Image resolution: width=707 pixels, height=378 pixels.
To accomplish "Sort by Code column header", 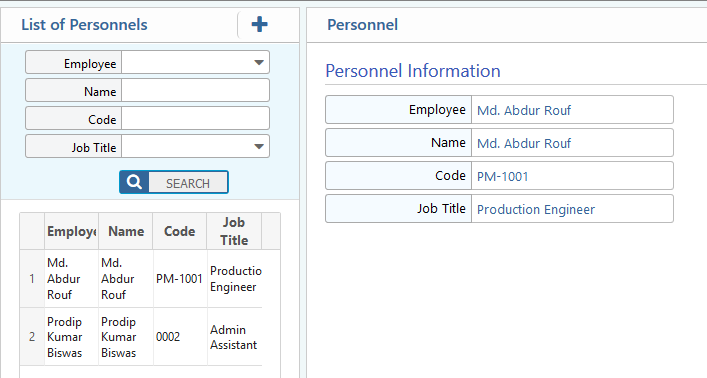I will [179, 231].
